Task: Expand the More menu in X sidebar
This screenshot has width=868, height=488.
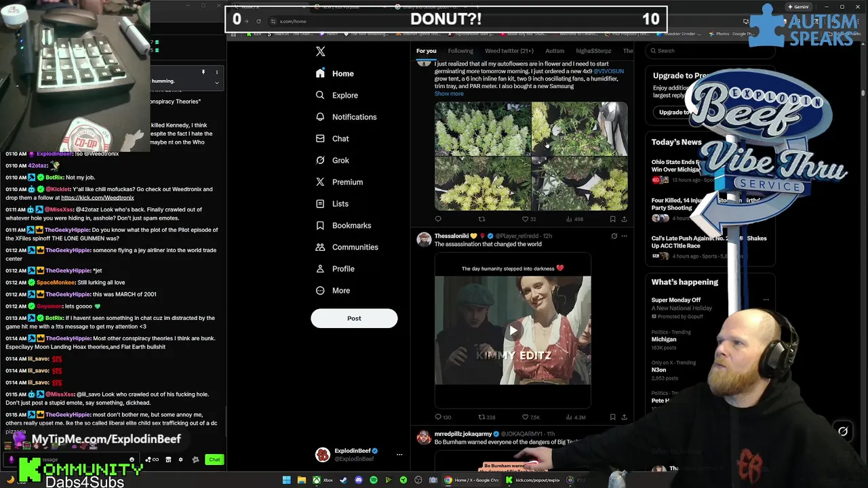Action: pos(333,290)
